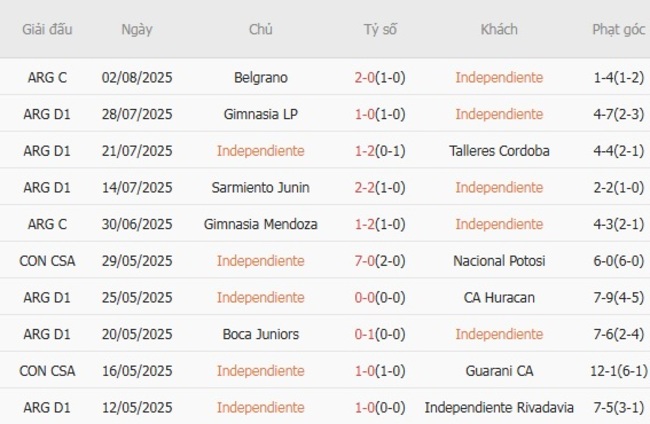
Task: Click the Phạt góc column header
Action: 617,29
